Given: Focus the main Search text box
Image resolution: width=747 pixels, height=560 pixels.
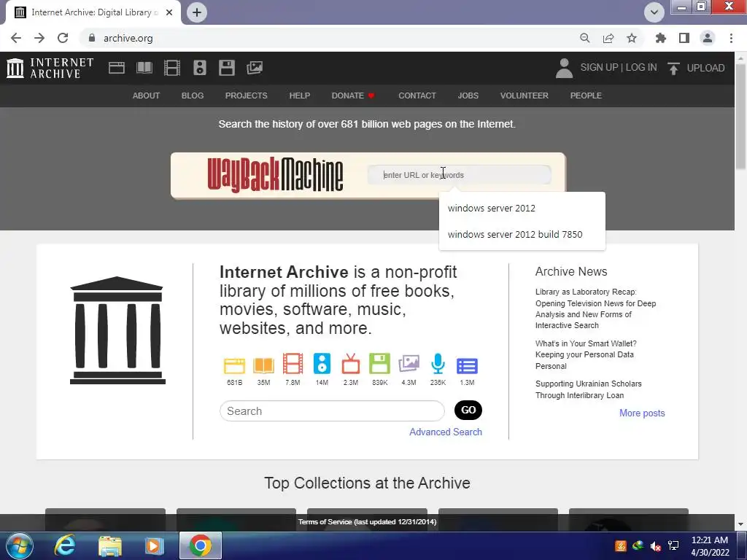Looking at the screenshot, I should [332, 411].
